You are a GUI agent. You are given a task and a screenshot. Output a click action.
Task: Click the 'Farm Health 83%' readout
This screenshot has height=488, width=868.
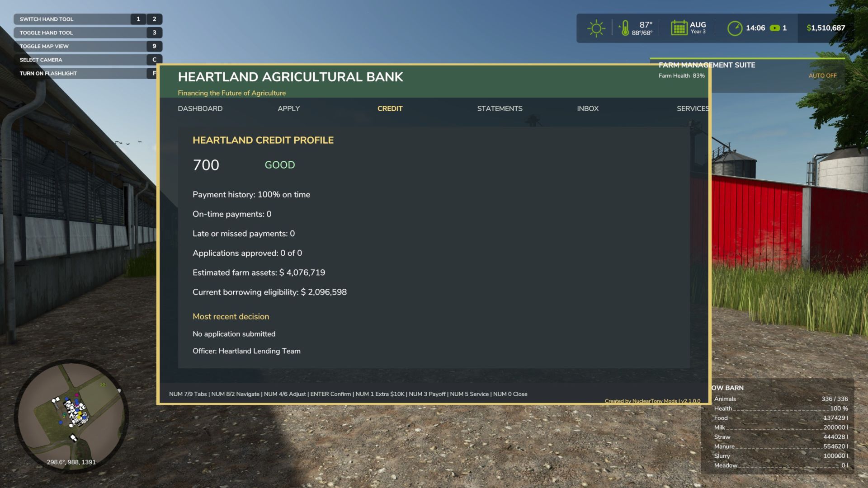tap(681, 76)
